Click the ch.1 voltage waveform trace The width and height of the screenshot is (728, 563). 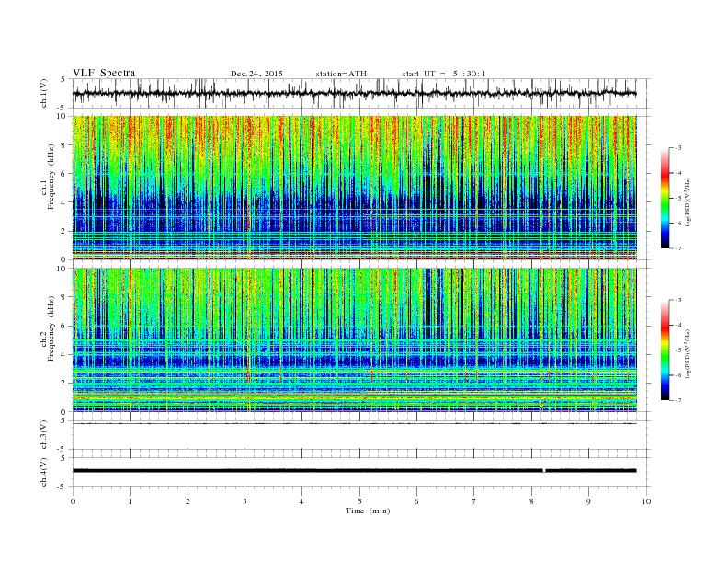[354, 93]
